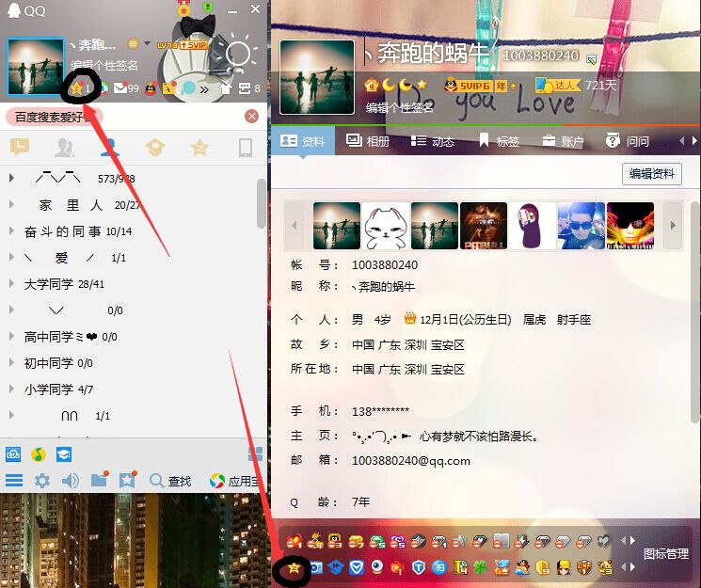Open the favorites star-bookmark icon
This screenshot has width=701, height=588.
tap(127, 481)
